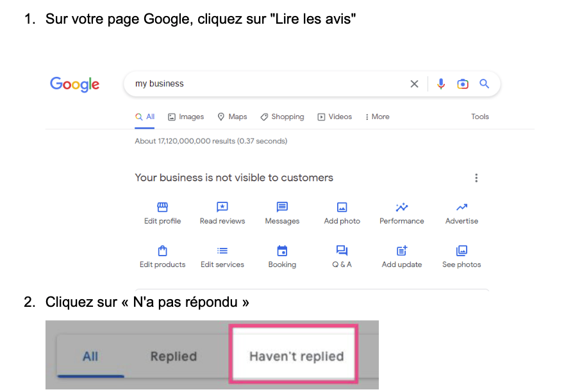Open the Booking calendar icon
This screenshot has height=392, width=582.
tap(282, 250)
